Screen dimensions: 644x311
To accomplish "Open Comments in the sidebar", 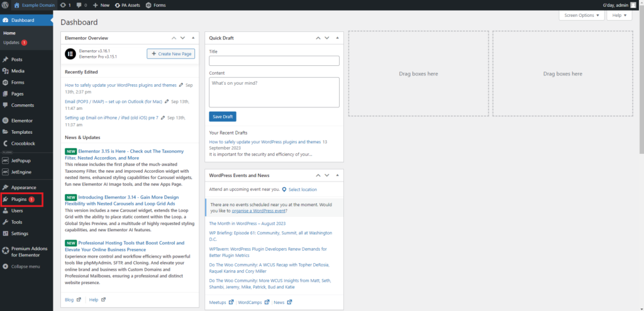I will click(x=26, y=105).
